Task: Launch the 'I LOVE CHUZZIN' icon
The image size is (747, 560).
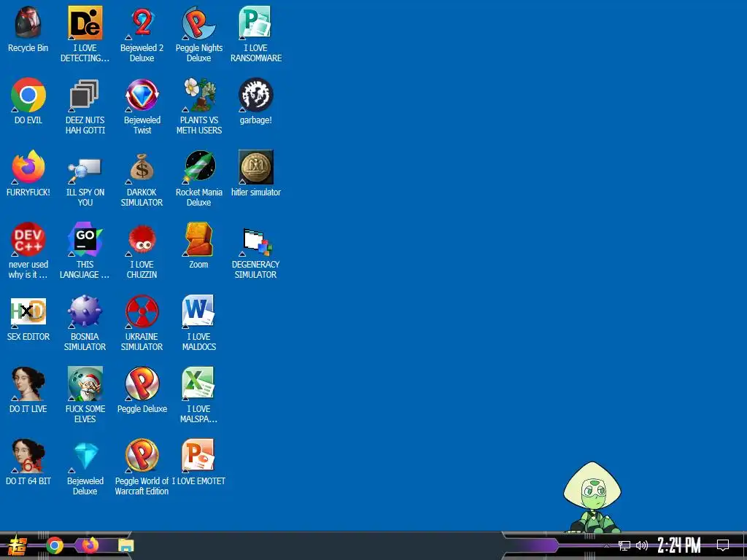Action: coord(142,239)
